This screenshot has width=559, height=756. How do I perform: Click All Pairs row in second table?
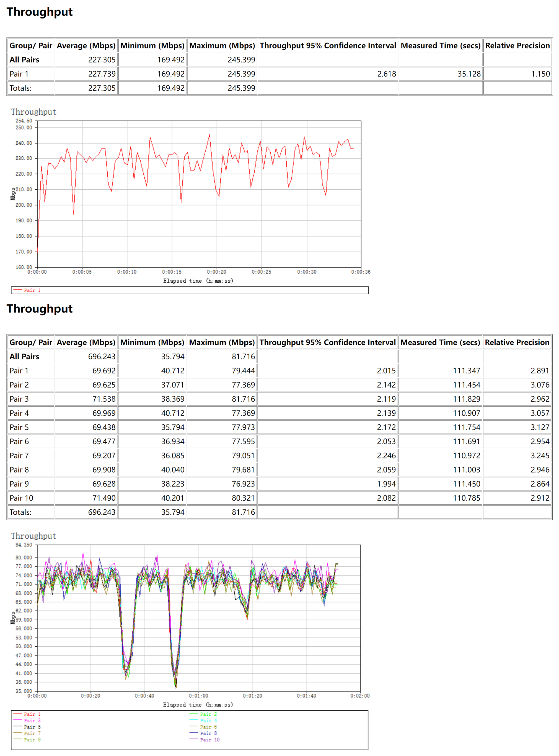point(24,357)
